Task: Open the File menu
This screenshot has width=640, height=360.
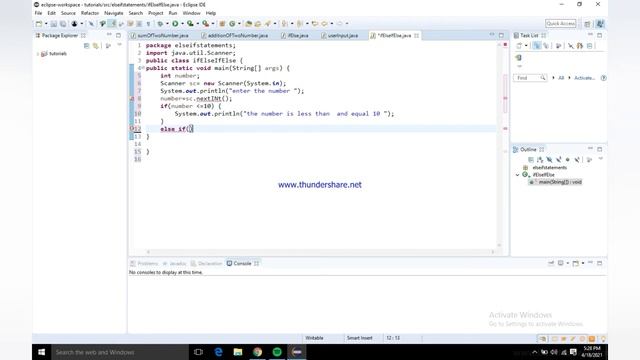Action: pyautogui.click(x=38, y=13)
